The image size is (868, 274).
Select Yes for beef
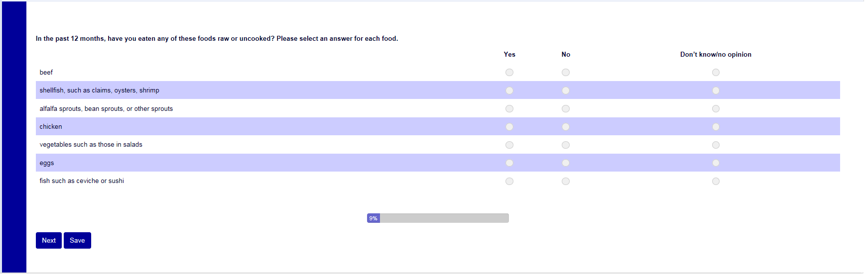[509, 73]
